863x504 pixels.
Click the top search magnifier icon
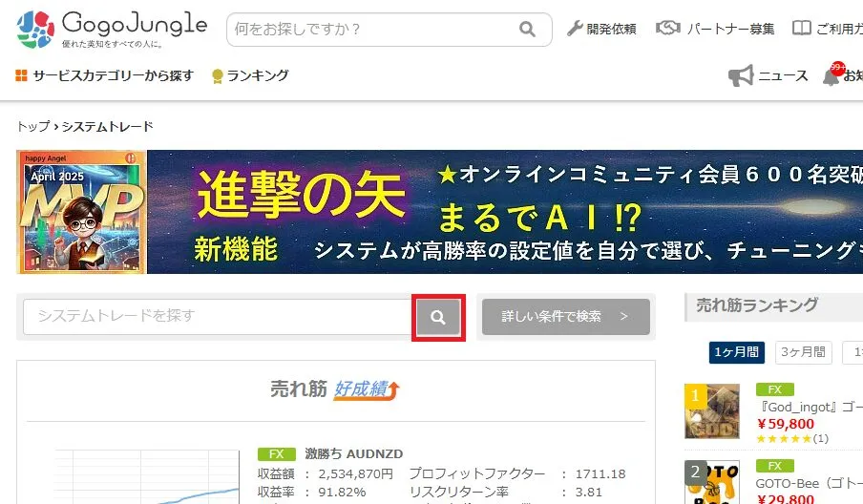[527, 30]
